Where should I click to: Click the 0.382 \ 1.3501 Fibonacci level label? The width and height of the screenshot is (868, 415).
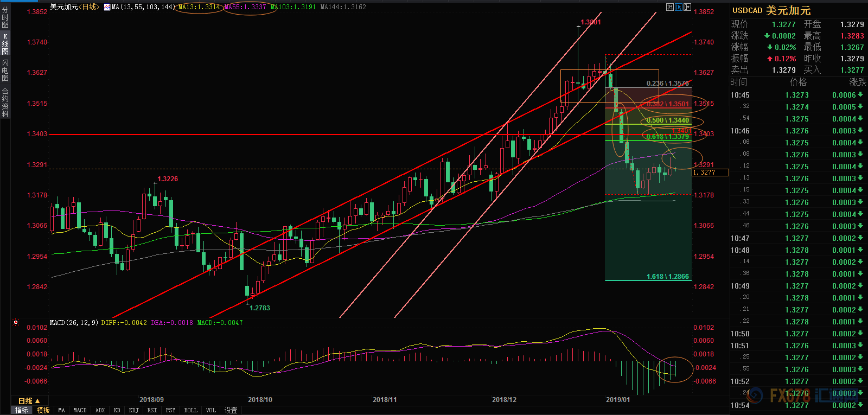pyautogui.click(x=668, y=104)
